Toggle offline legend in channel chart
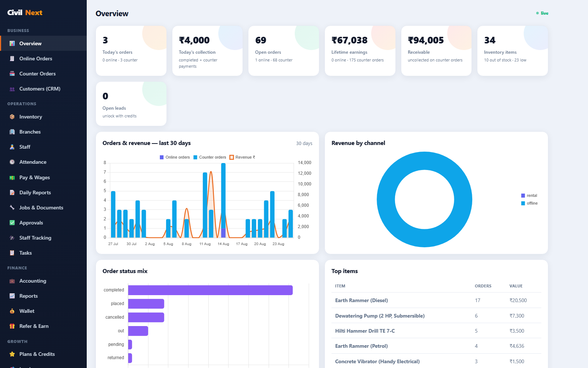588x368 pixels. point(529,203)
